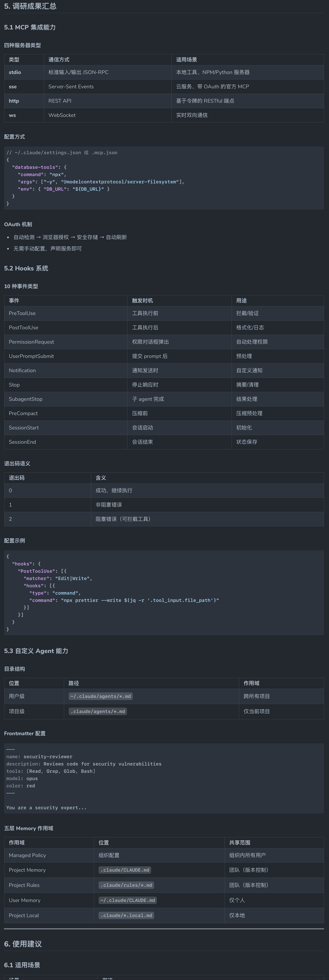The width and height of the screenshot is (329, 980).
Task: Click the '.claude/rules/*.md' location code
Action: [x=126, y=885]
